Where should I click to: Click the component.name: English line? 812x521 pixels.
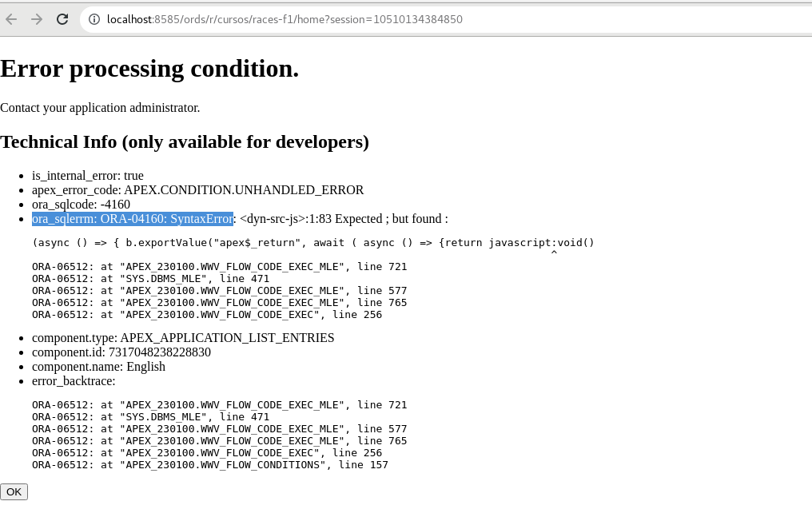tap(98, 366)
